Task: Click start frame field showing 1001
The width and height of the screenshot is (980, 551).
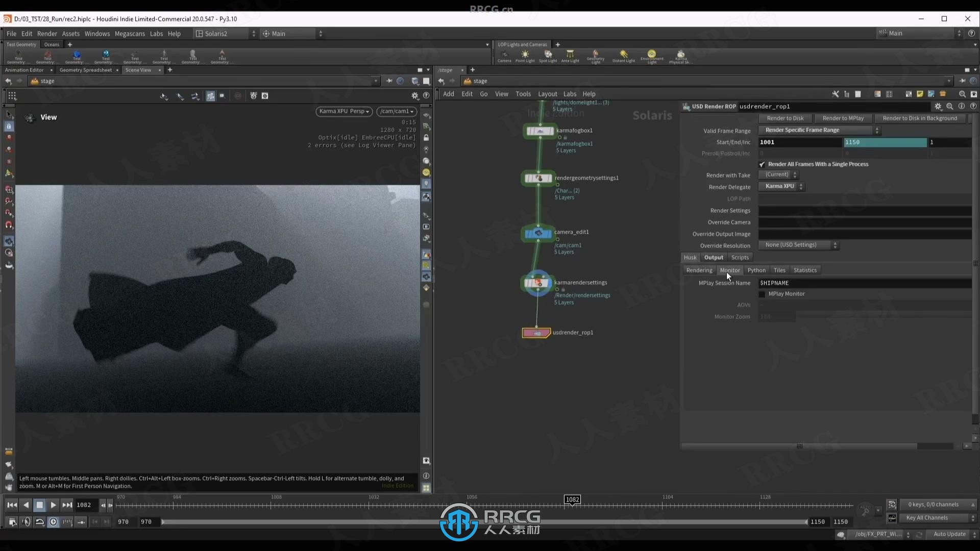Action: pyautogui.click(x=800, y=142)
